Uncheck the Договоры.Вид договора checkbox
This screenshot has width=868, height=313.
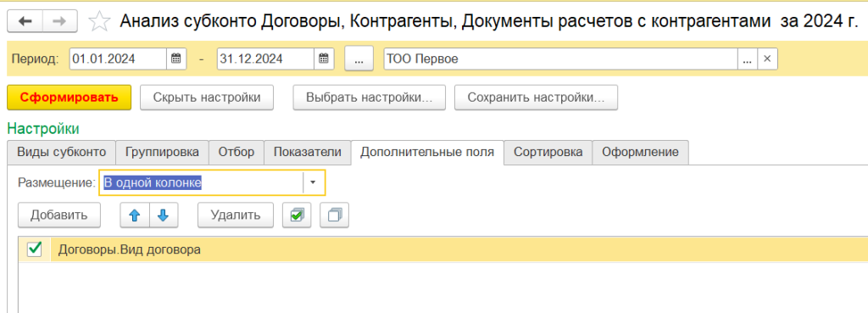coord(35,250)
